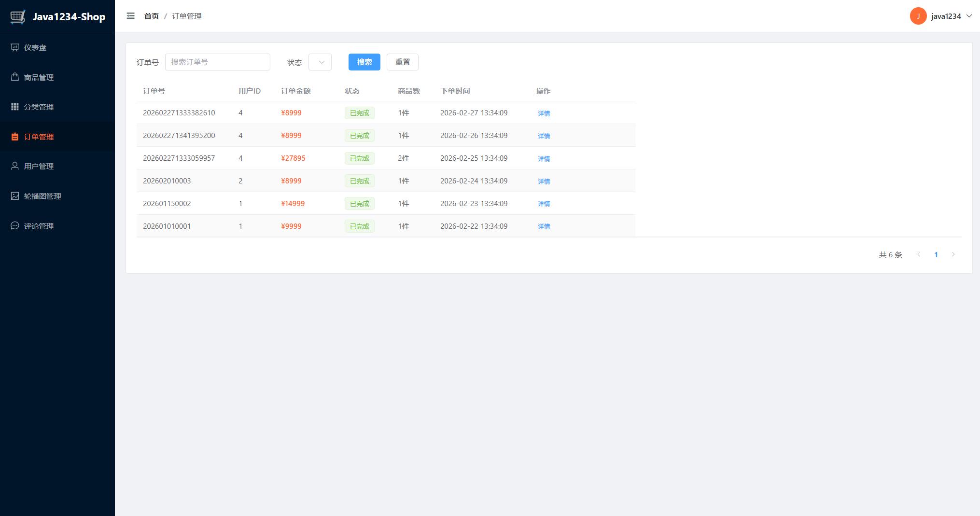
Task: Open the 状态 status dropdown
Action: (320, 62)
